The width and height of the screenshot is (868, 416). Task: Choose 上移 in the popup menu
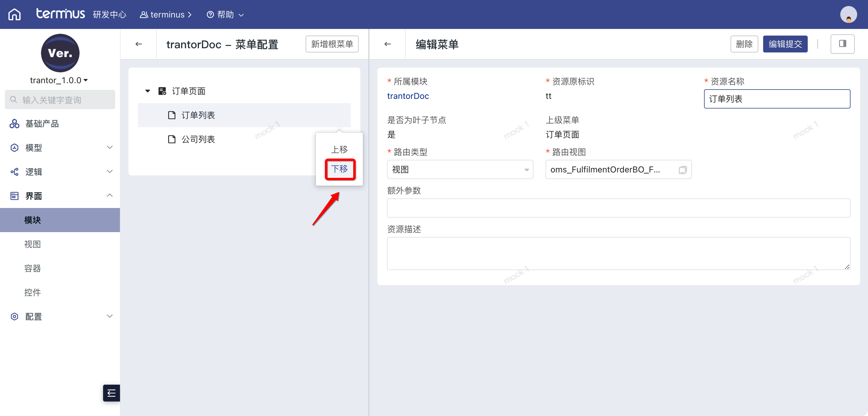click(x=339, y=149)
